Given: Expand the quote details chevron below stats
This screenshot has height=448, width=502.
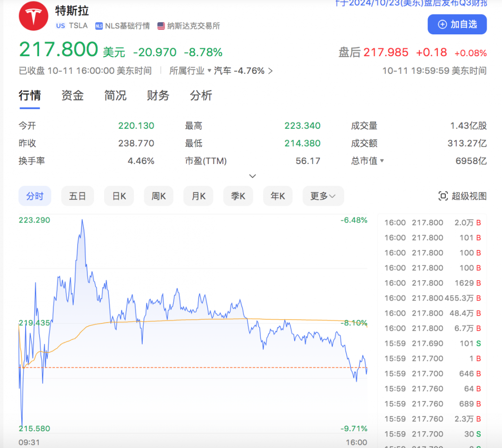Looking at the screenshot, I should tap(252, 176).
